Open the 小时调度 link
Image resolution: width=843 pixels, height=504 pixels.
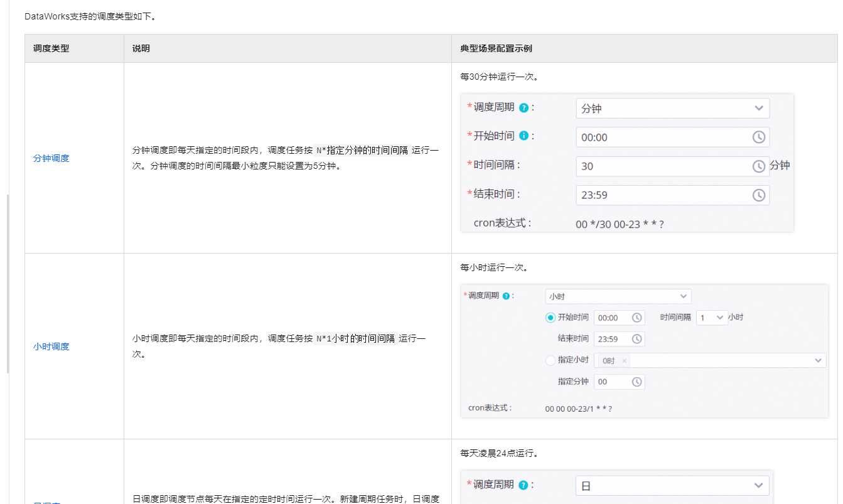(51, 346)
